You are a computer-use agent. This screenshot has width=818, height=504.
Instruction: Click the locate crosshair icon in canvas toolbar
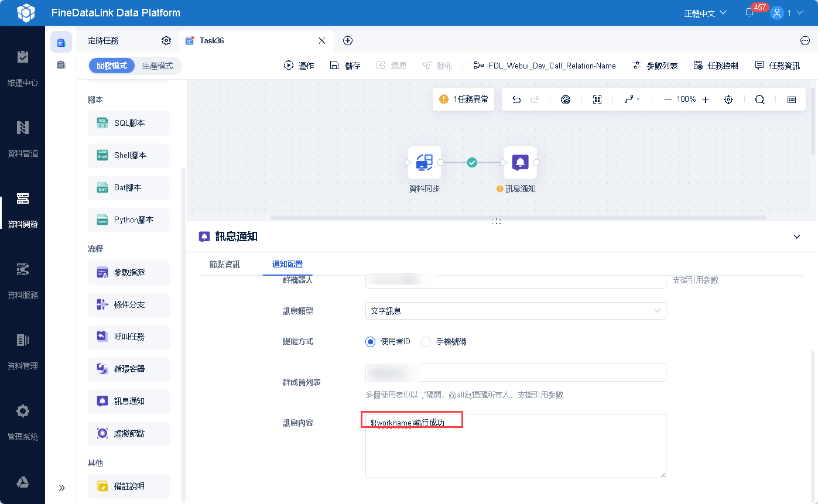click(x=728, y=100)
